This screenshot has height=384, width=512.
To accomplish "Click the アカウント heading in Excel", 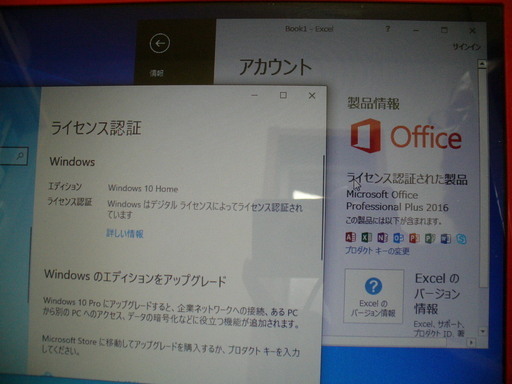I will pos(275,67).
